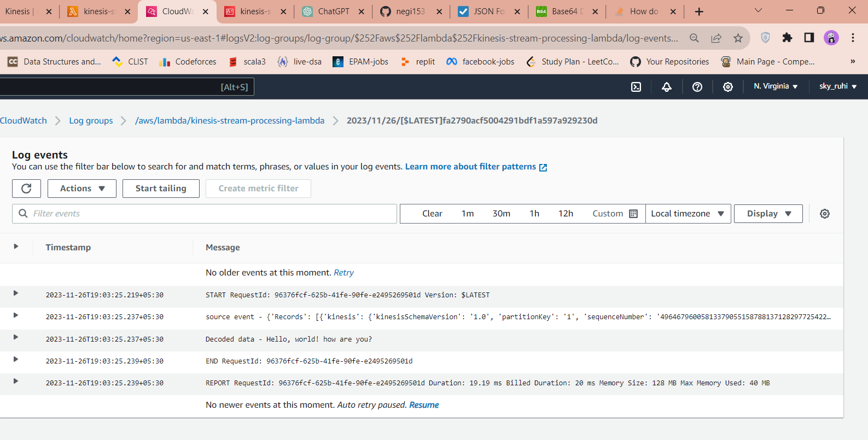This screenshot has width=868, height=440.
Task: Open log events preferences gear icon
Action: [x=825, y=214]
